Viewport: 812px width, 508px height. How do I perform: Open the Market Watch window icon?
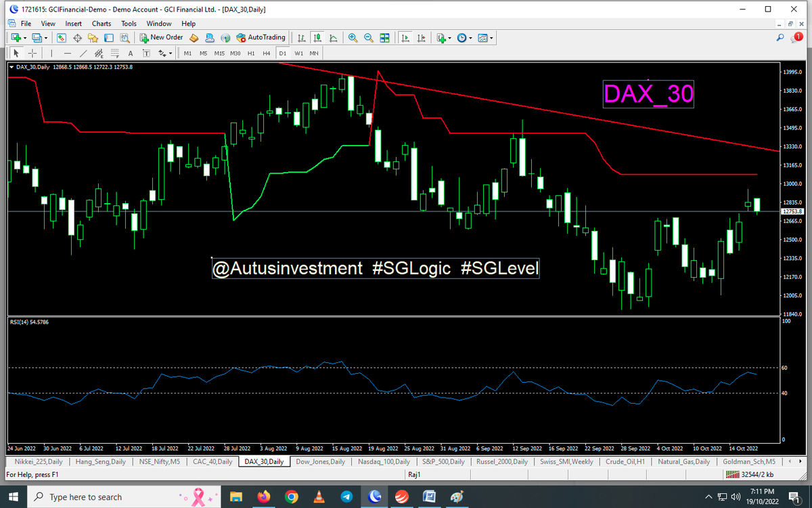click(62, 38)
